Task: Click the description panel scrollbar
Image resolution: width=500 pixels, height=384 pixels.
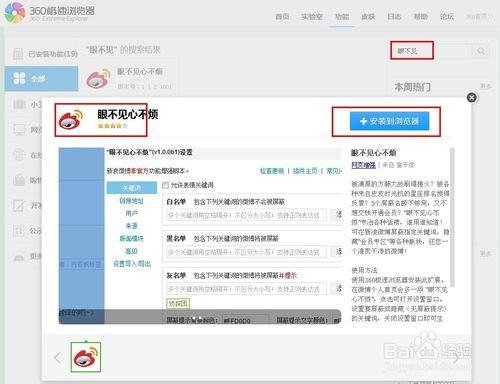Action: (x=452, y=217)
